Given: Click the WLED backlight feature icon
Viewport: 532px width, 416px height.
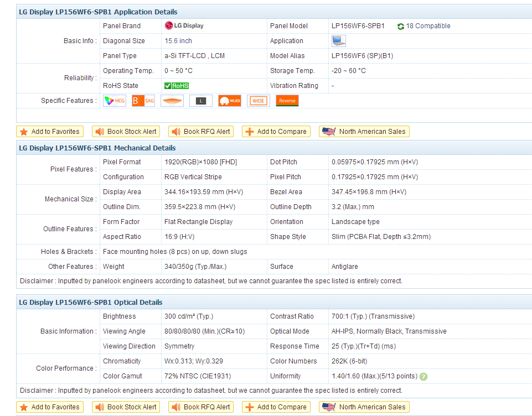Looking at the screenshot, I should [x=230, y=101].
